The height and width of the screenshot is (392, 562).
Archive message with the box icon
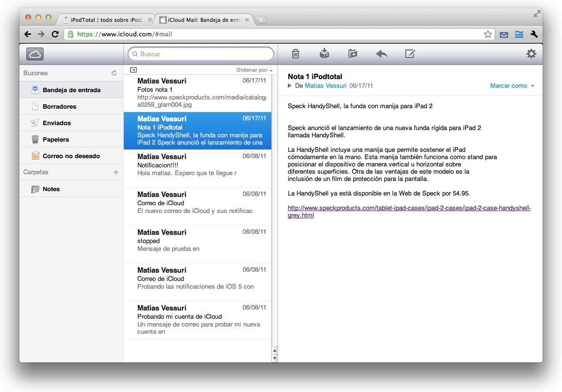(324, 54)
